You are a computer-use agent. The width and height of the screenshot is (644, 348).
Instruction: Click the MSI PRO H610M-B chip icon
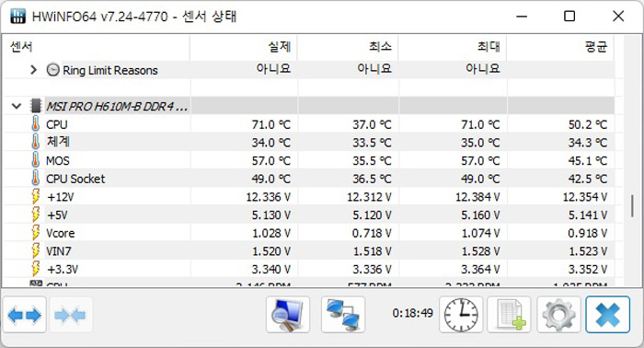tap(36, 106)
